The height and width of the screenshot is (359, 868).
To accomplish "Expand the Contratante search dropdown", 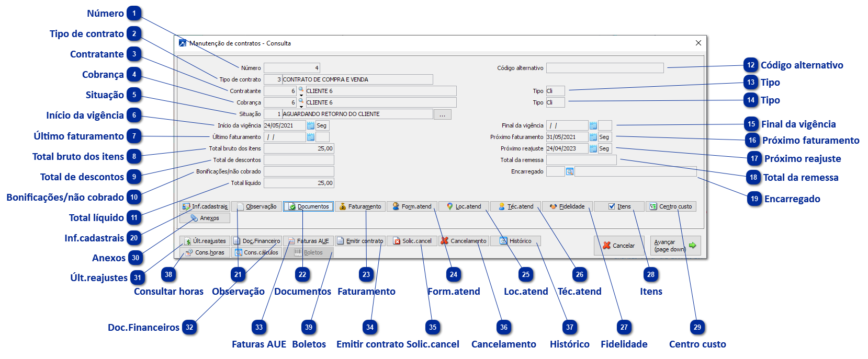I will click(x=301, y=91).
